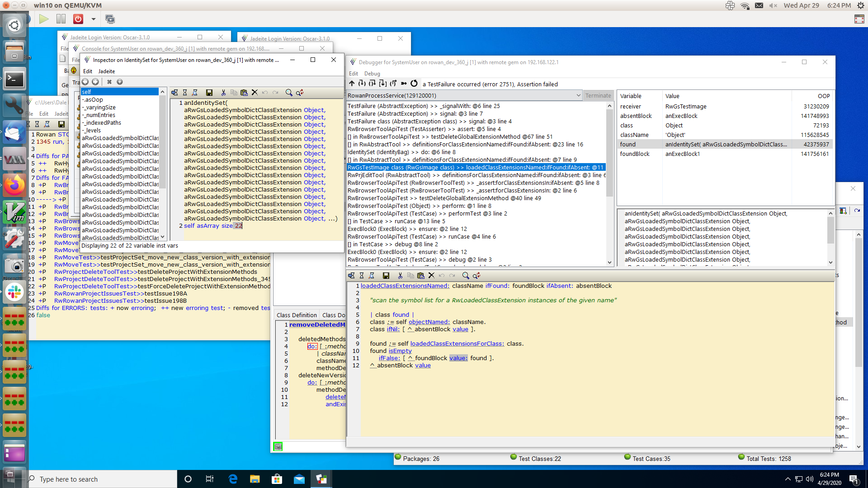This screenshot has height=488, width=868.
Task: Select the 'performTest @3 line 2' stack frame
Action: tap(476, 214)
